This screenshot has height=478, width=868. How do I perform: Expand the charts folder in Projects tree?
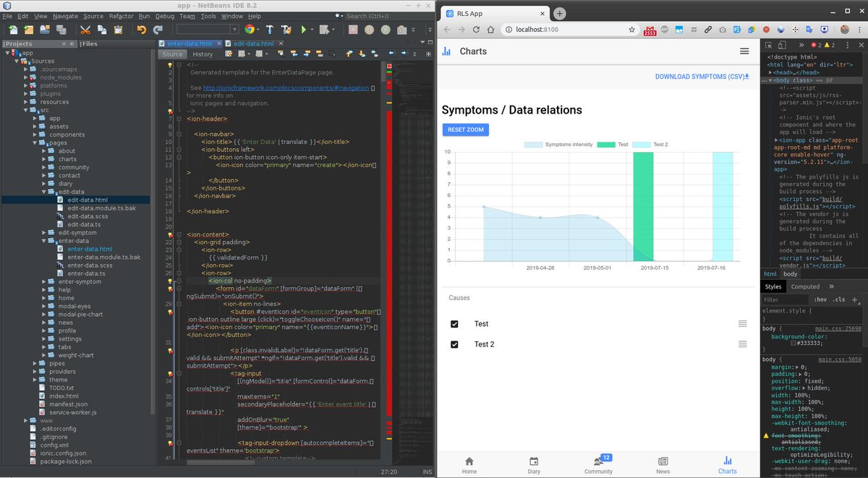point(44,159)
